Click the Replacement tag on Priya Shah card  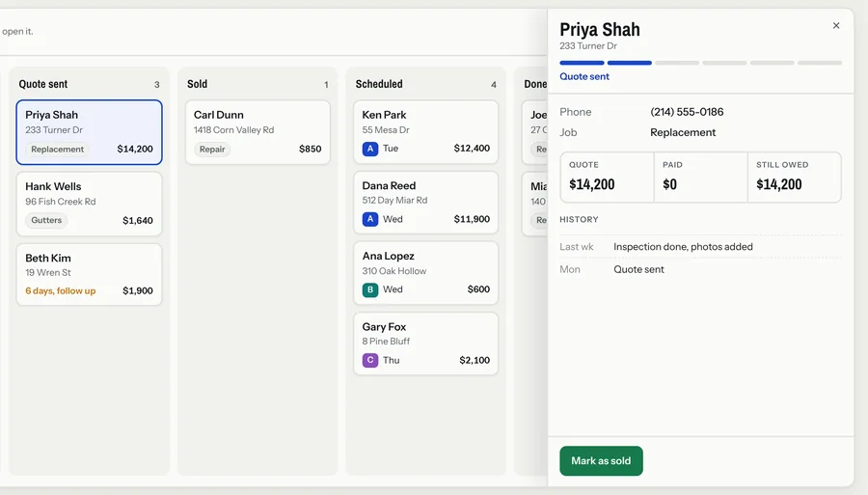58,149
